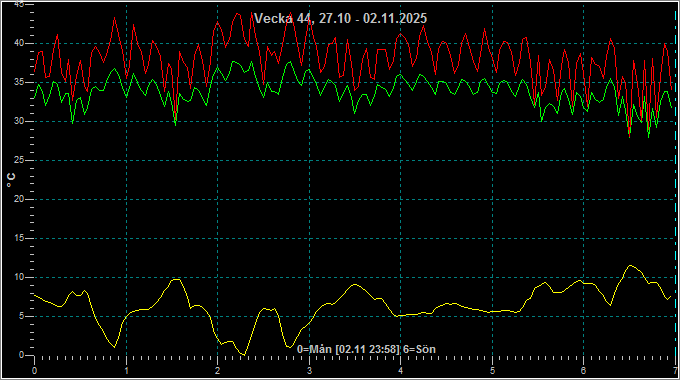Click day 7 label at the axis end
The height and width of the screenshot is (380, 680).
[675, 371]
